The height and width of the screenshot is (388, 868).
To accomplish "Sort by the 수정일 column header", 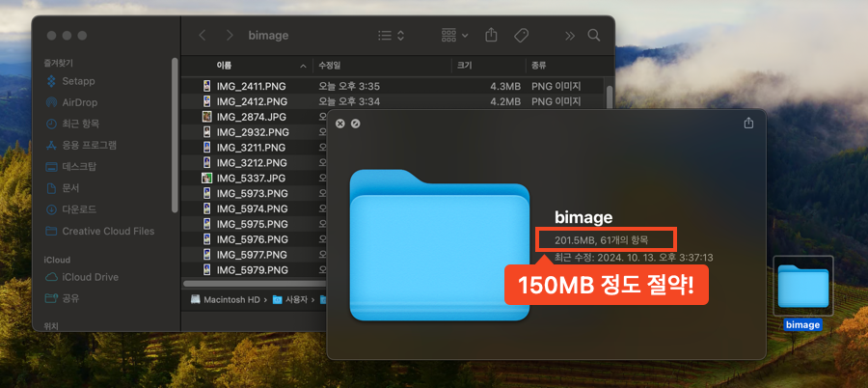I will pos(329,66).
